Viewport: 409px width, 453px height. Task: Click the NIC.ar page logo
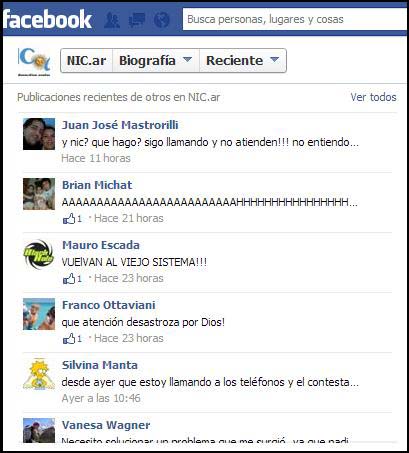coord(34,62)
